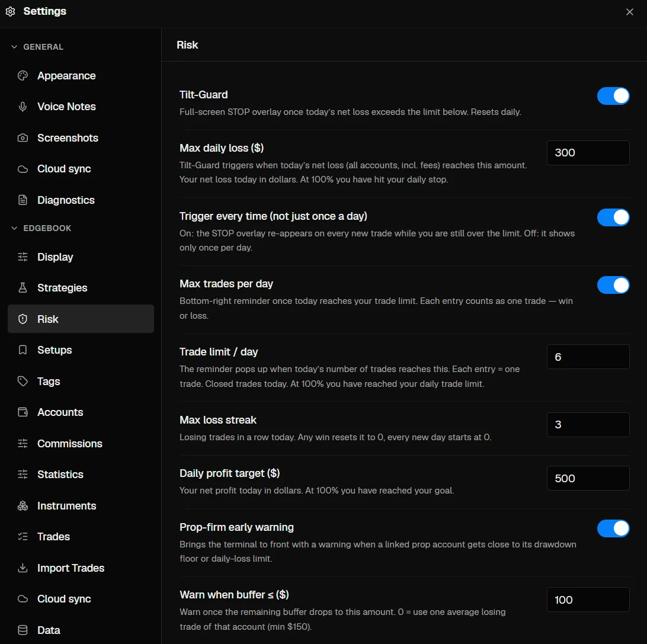The height and width of the screenshot is (644, 647).
Task: Click the Voice Notes microphone icon
Action: [23, 107]
